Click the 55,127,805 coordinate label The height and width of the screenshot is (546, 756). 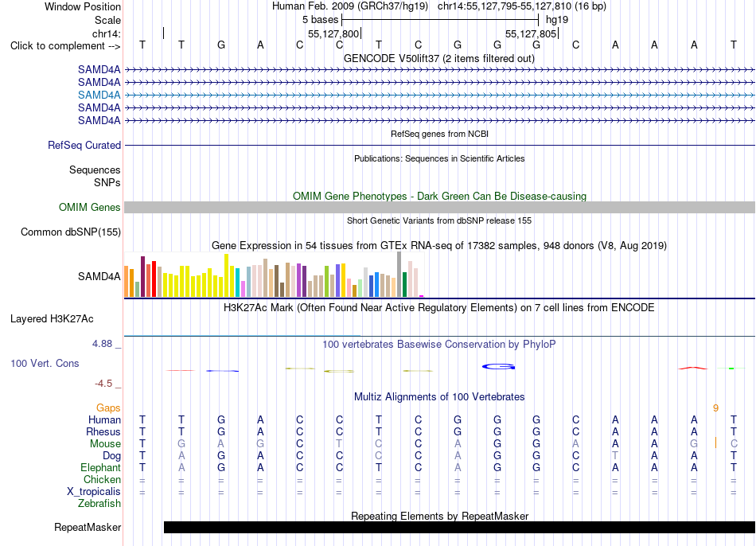531,33
